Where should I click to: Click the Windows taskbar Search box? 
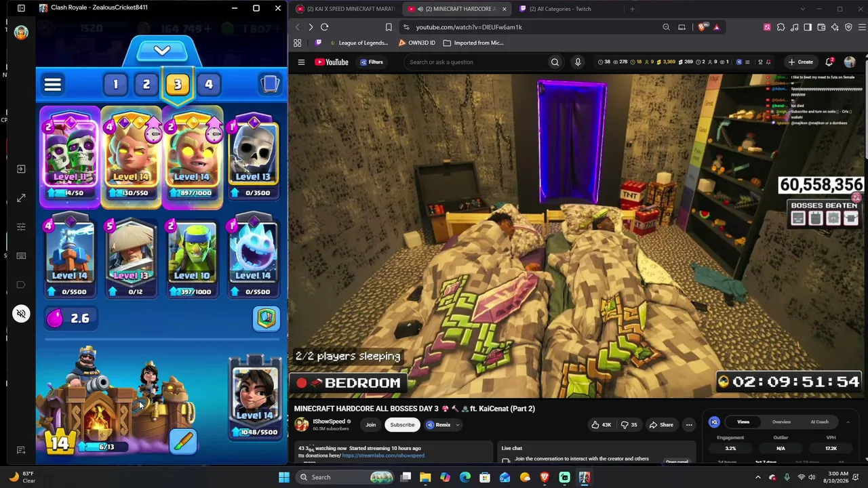point(346,477)
